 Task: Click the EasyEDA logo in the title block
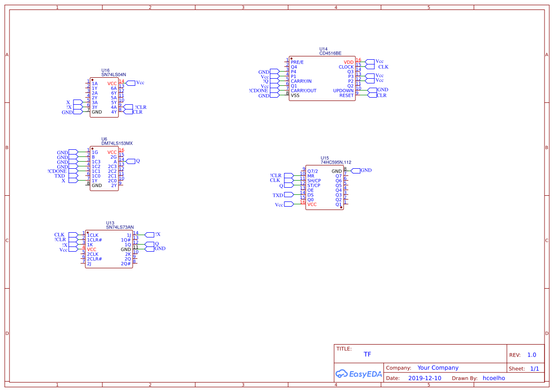359,374
